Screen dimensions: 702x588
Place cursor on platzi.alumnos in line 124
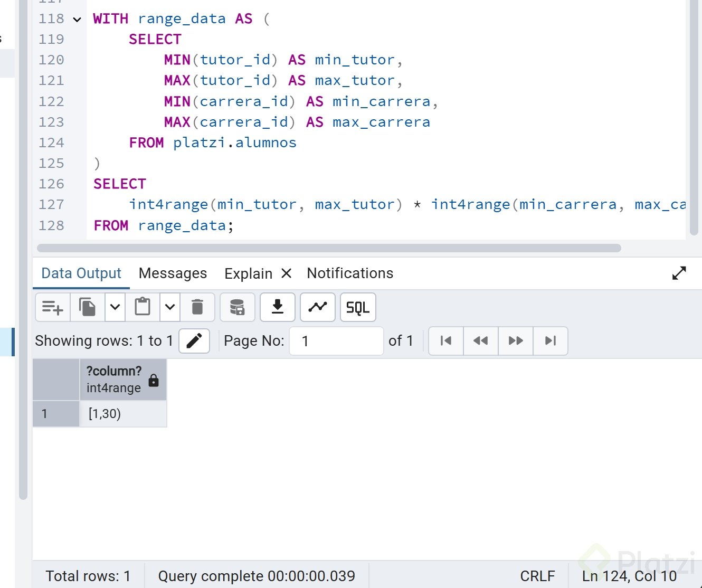235,143
